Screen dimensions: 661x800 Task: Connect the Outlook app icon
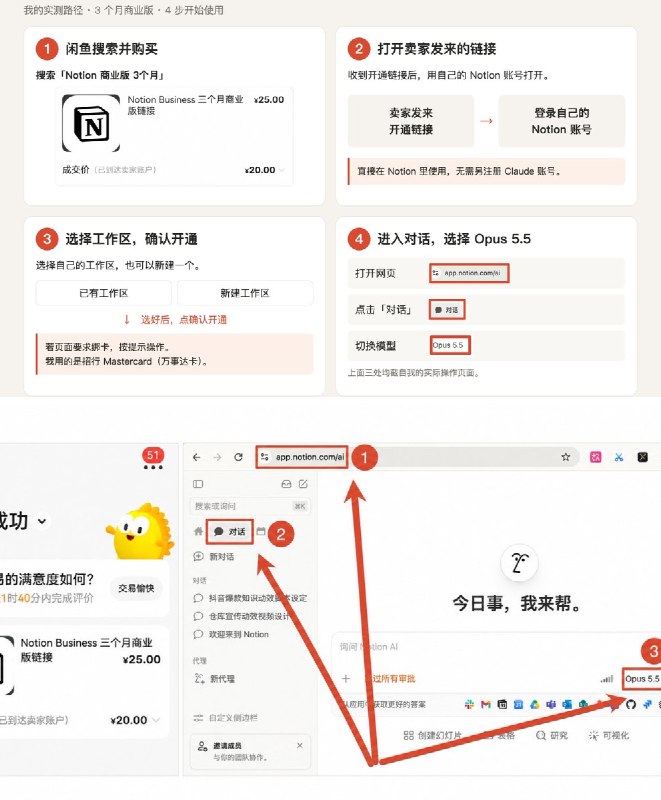[567, 705]
